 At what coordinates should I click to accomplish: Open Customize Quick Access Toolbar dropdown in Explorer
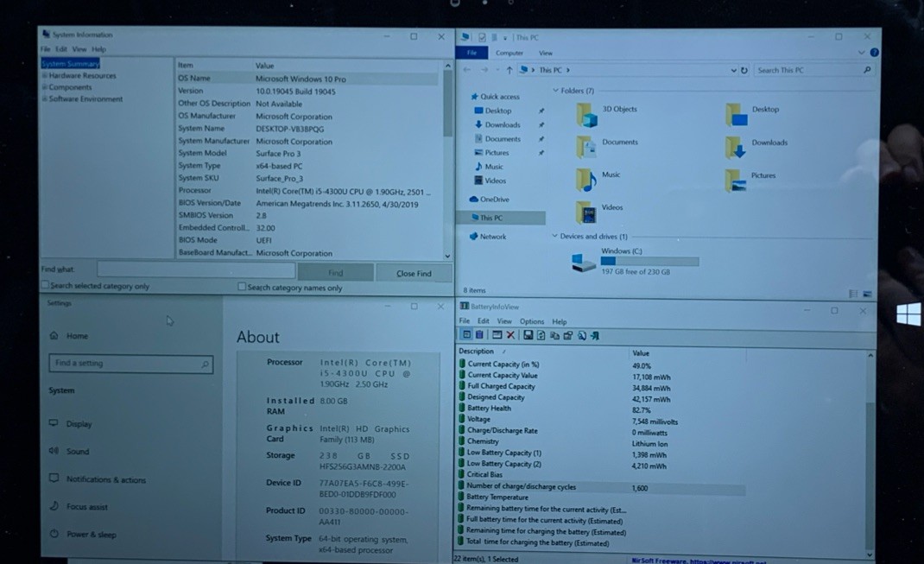(x=505, y=38)
